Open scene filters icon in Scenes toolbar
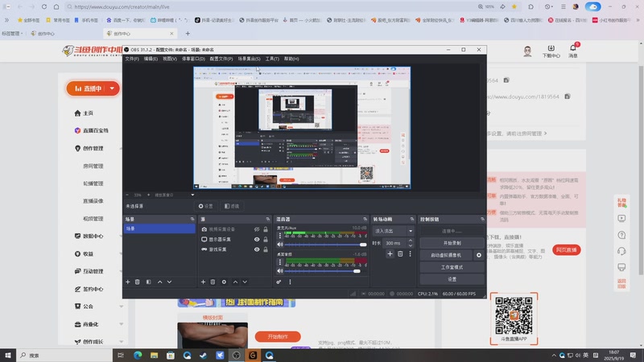Screen dimensions: 644x362 coord(149,282)
